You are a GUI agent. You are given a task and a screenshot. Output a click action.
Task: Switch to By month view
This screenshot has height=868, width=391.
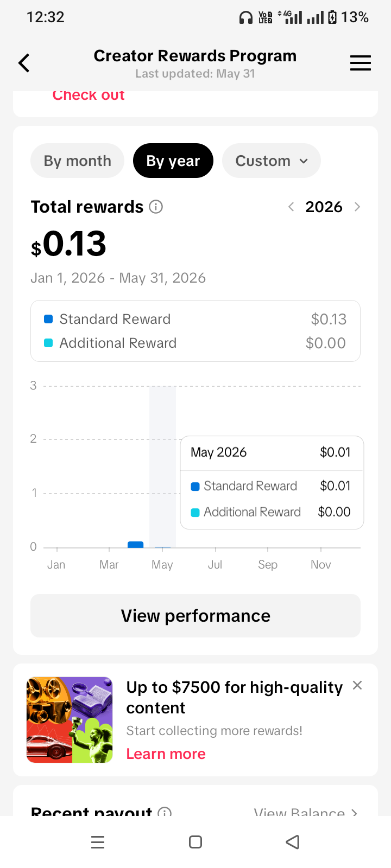tap(78, 161)
